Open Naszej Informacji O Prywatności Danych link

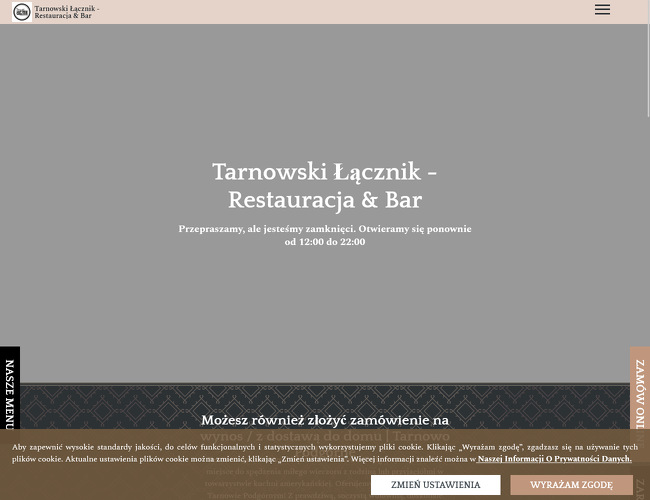tap(554, 459)
